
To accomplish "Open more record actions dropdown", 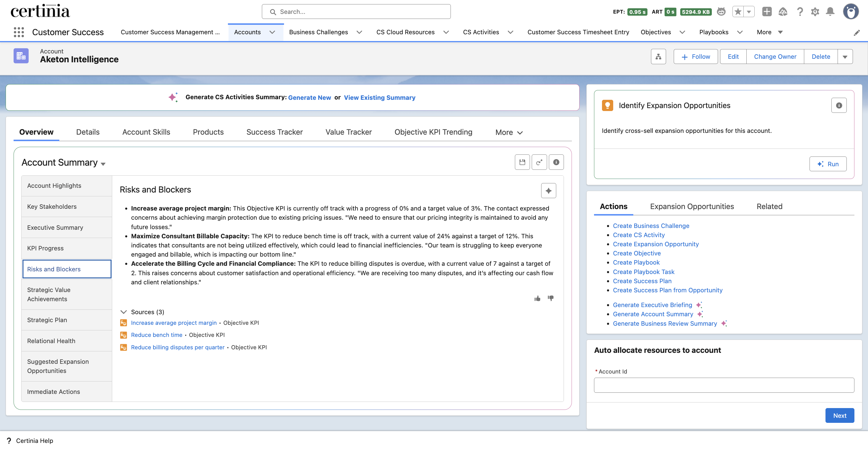I will click(845, 57).
